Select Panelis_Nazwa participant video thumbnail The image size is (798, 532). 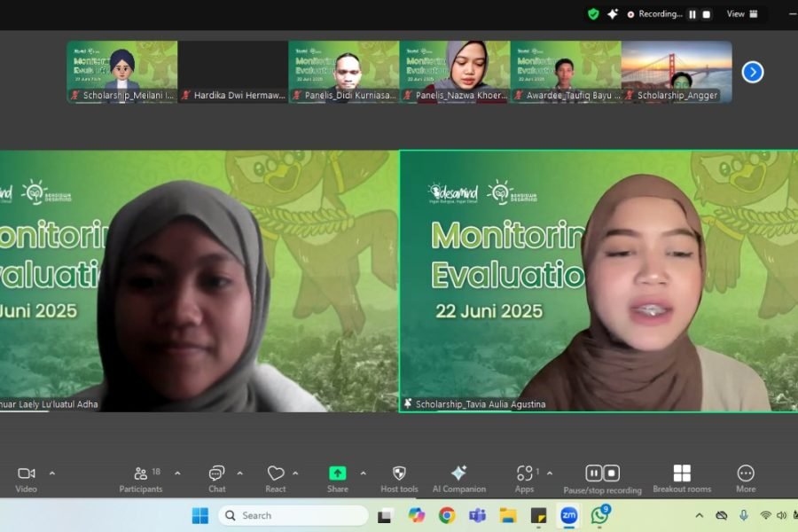[x=454, y=71]
